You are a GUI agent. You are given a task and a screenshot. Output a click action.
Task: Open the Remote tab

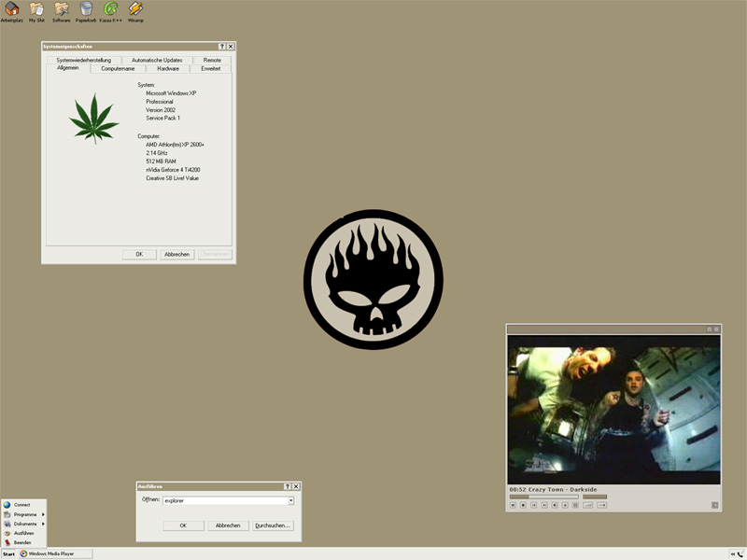[212, 60]
